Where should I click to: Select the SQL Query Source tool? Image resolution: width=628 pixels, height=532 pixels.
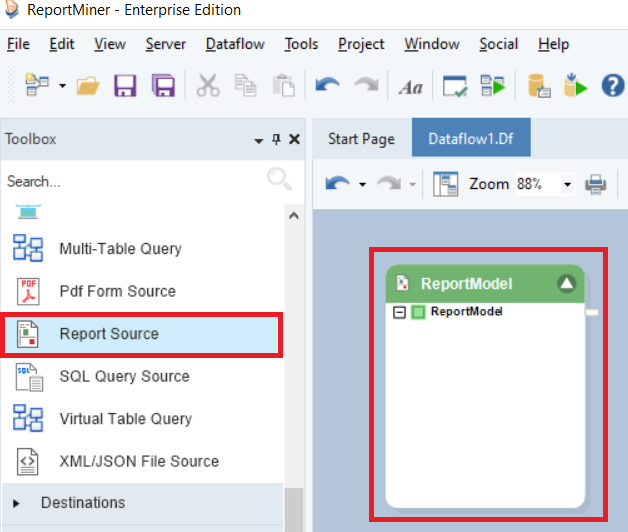(124, 376)
